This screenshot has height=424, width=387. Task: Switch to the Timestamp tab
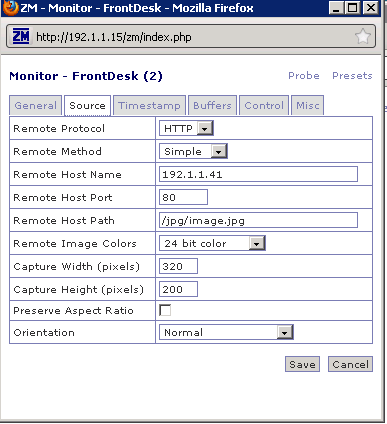point(149,106)
